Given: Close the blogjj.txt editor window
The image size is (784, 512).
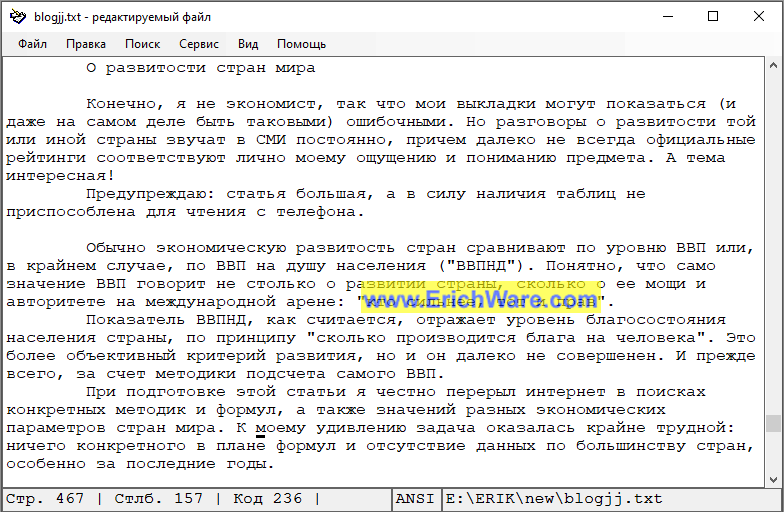Looking at the screenshot, I should 759,16.
